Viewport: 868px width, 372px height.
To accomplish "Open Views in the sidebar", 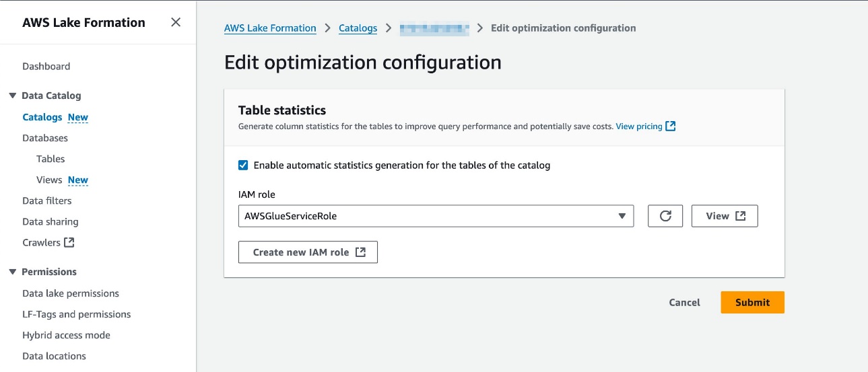I will click(49, 180).
